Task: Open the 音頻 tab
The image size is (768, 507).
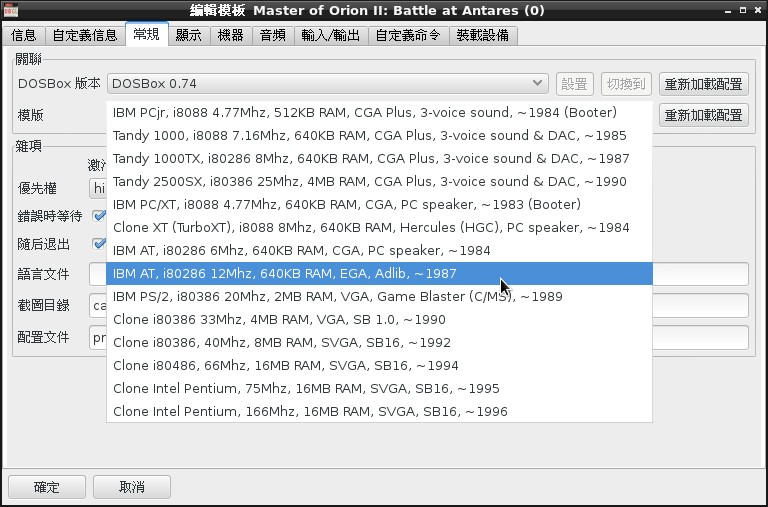Action: 273,35
